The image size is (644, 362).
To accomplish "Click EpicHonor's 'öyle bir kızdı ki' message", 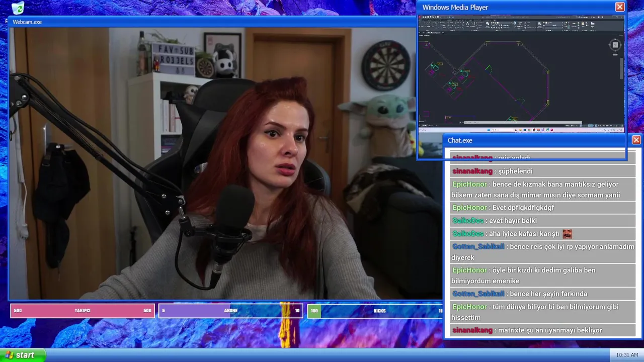I will (x=542, y=276).
